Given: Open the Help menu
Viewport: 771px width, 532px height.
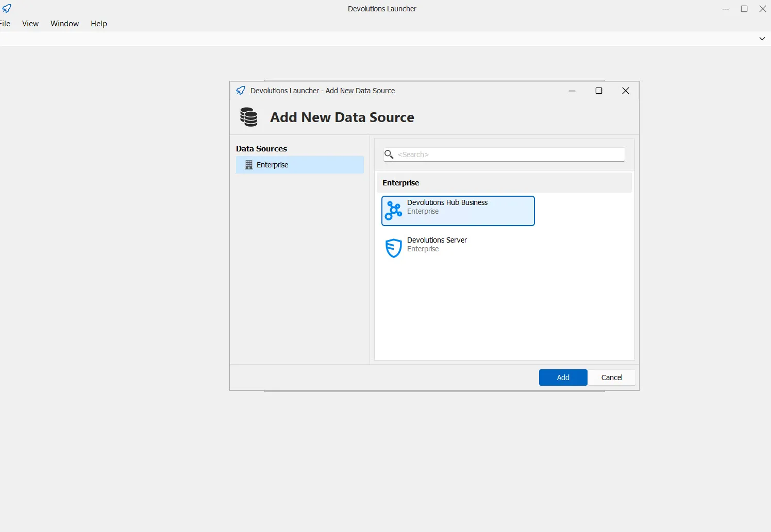Looking at the screenshot, I should 99,24.
